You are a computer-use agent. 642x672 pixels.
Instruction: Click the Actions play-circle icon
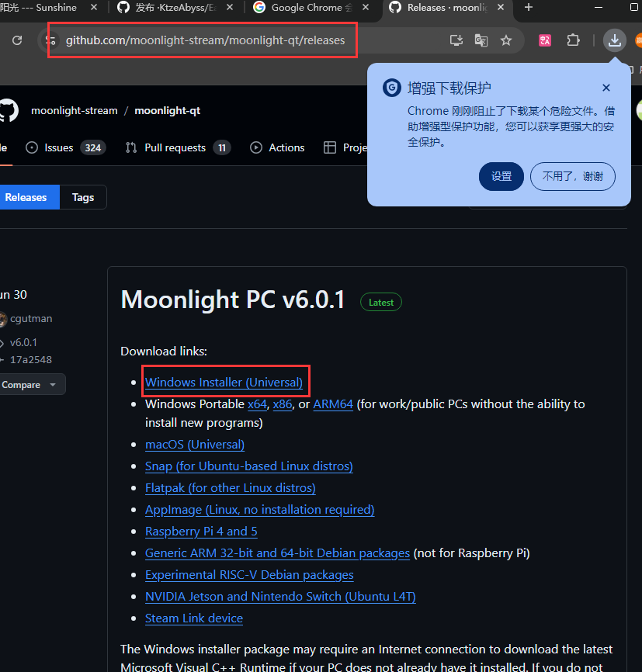[256, 148]
